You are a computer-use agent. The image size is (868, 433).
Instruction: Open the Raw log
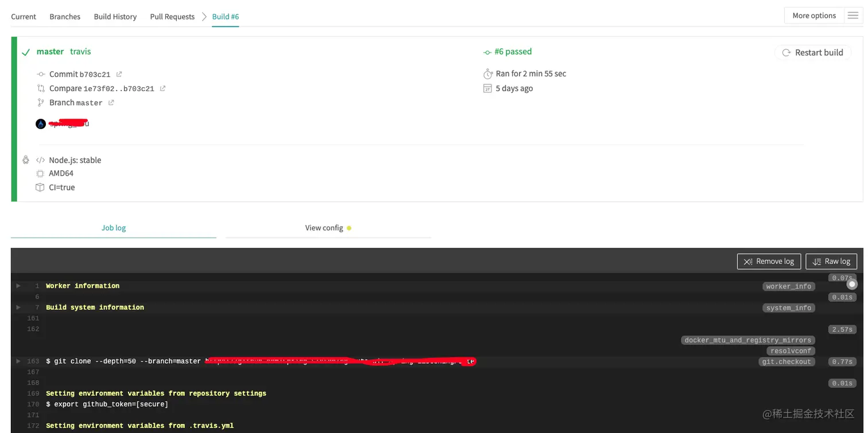831,261
